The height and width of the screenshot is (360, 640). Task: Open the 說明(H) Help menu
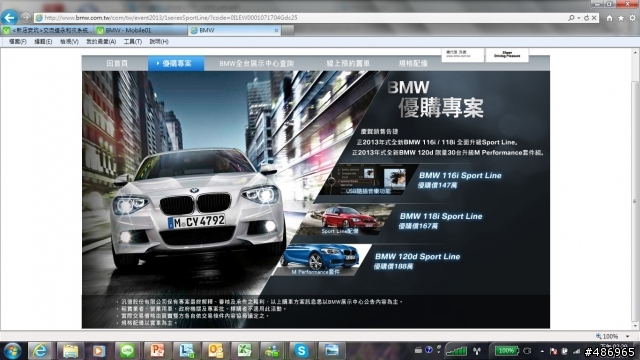point(159,42)
